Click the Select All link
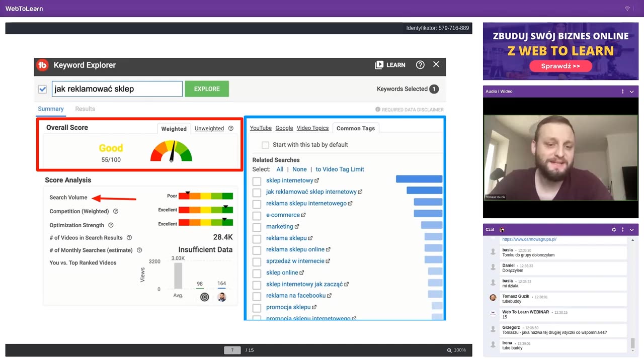Image resolution: width=644 pixels, height=362 pixels. coord(280,169)
